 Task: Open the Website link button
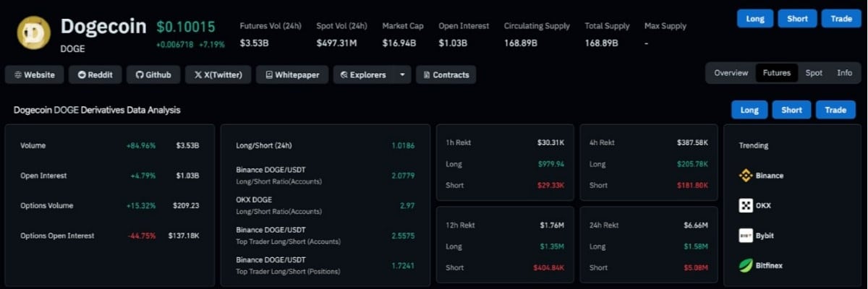tap(35, 74)
